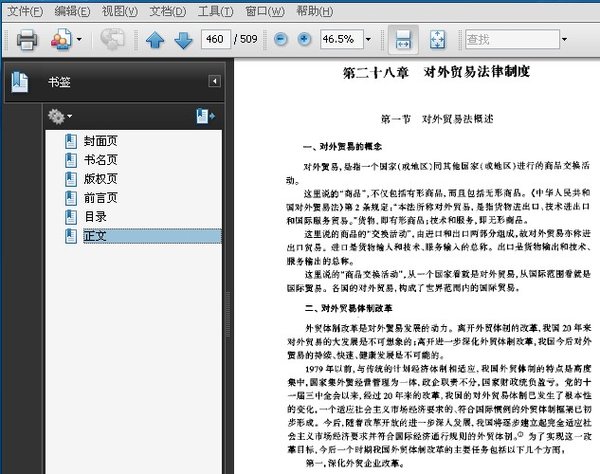Screen dimensions: 600x474
Task: Click the bookmark icon beside 书名页
Action: click(71, 160)
